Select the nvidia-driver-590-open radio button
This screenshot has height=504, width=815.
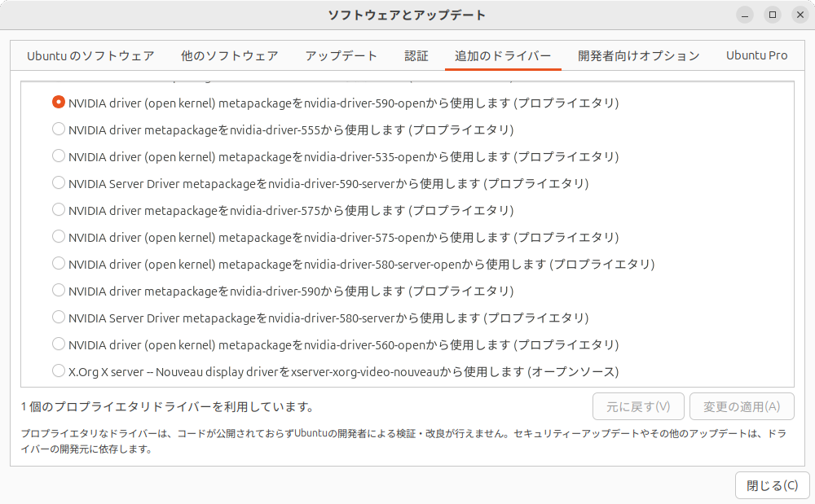tap(59, 103)
